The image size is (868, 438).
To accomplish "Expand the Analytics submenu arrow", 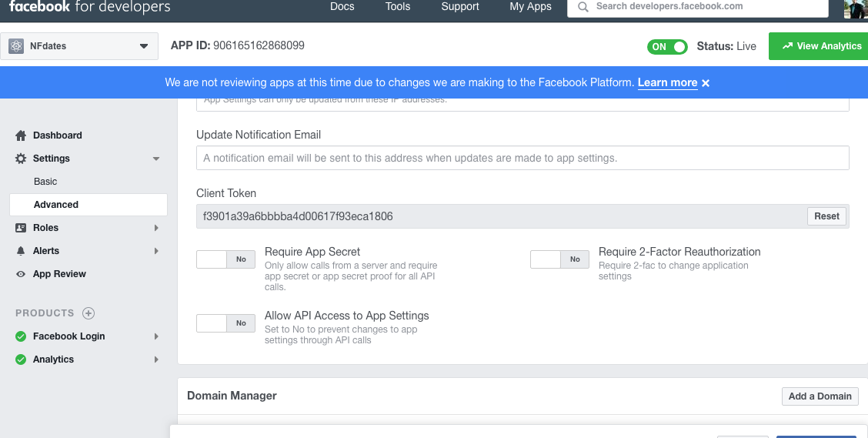I will point(156,359).
